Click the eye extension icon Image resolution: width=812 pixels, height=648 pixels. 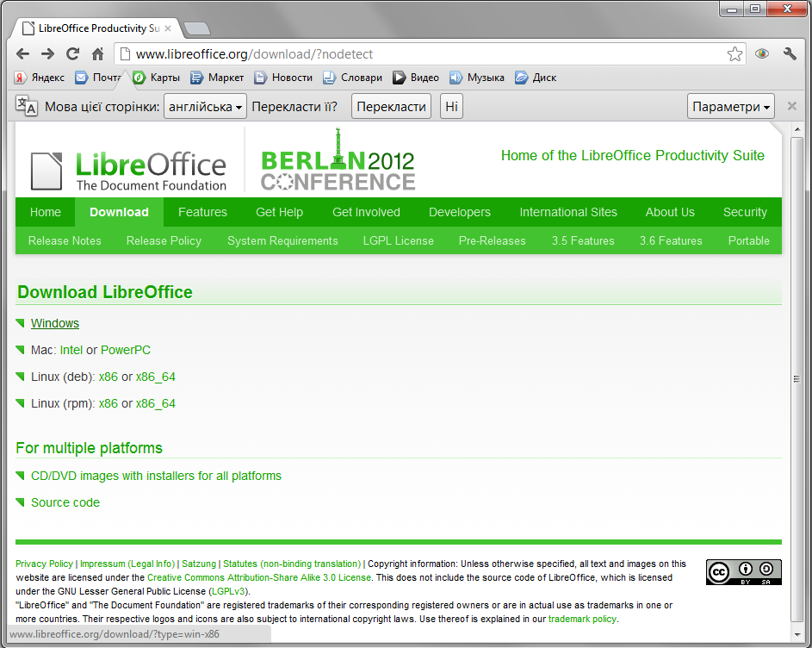(762, 54)
